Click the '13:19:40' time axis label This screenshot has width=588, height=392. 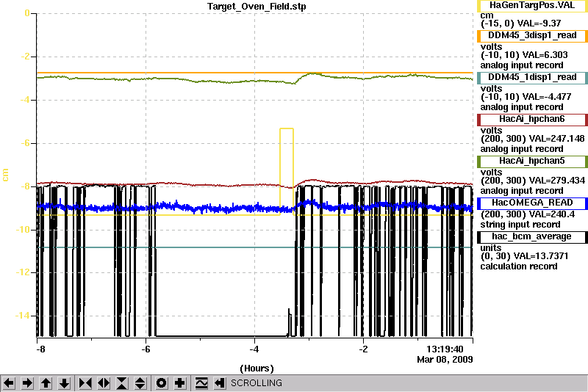[445, 349]
